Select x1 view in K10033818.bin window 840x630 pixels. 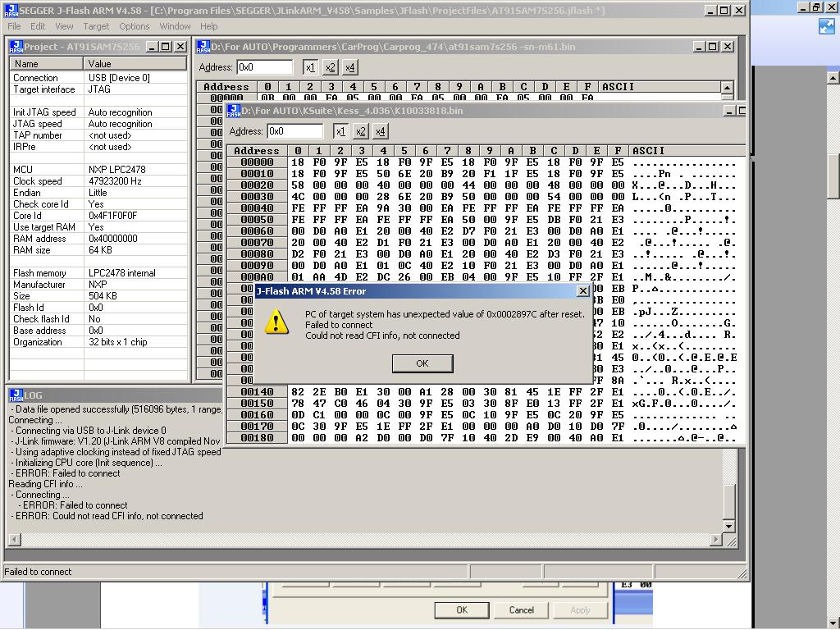point(340,131)
